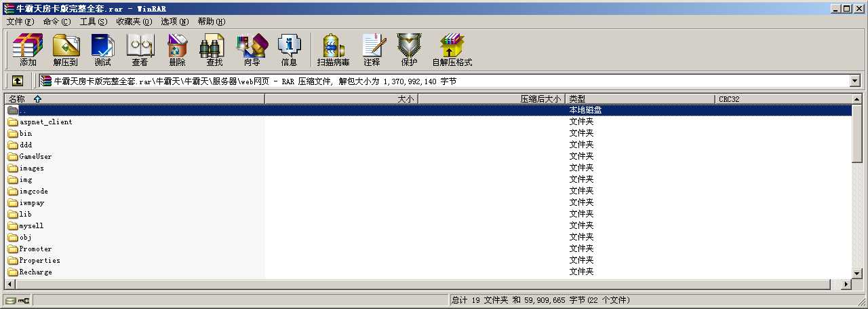Click the 删除 (Delete) toolbar icon

pyautogui.click(x=177, y=50)
